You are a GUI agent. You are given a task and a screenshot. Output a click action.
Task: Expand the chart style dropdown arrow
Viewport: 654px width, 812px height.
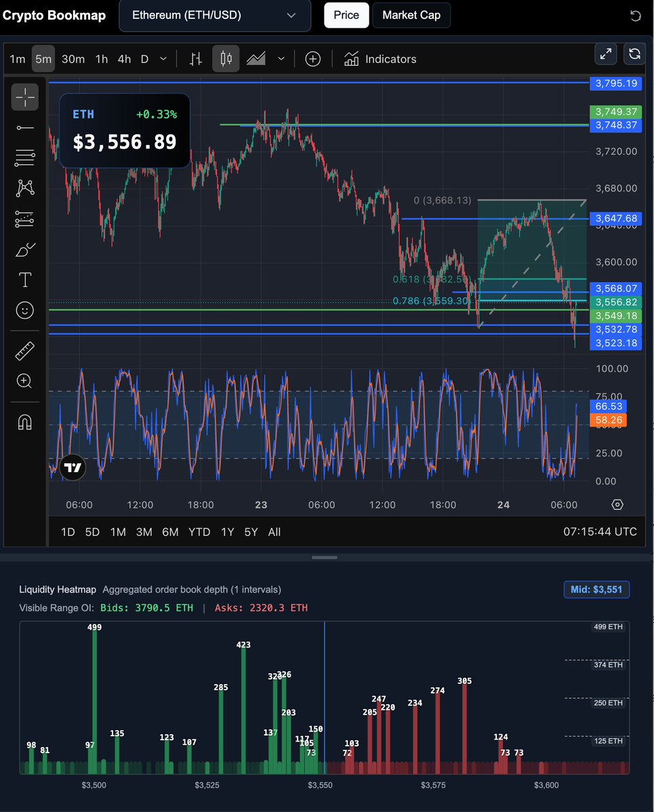pyautogui.click(x=281, y=59)
